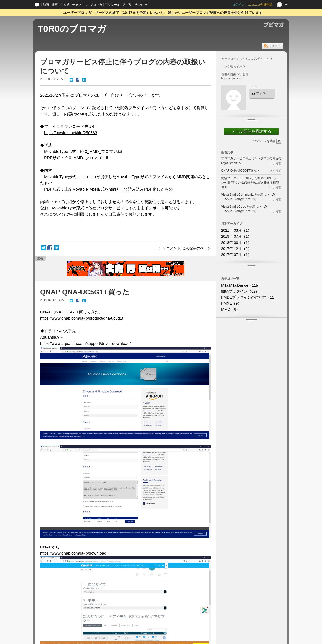
Task: Open the 闇鍋プラグイン category
Action: 240,291
